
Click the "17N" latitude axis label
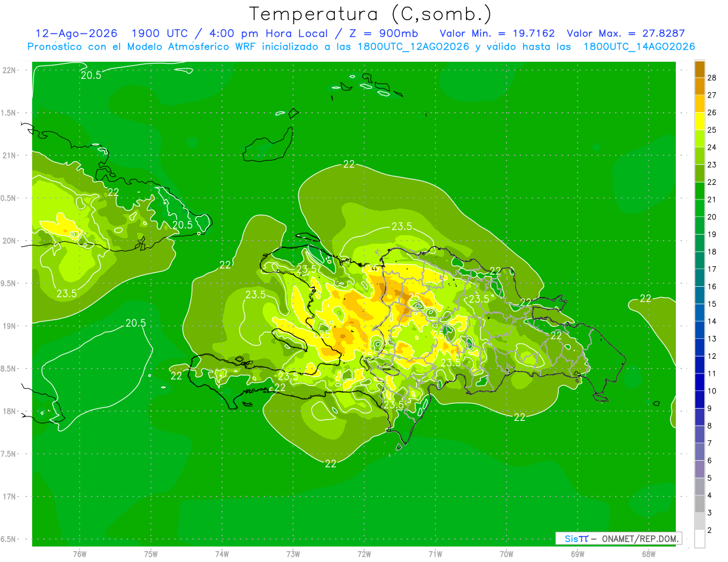(x=10, y=497)
